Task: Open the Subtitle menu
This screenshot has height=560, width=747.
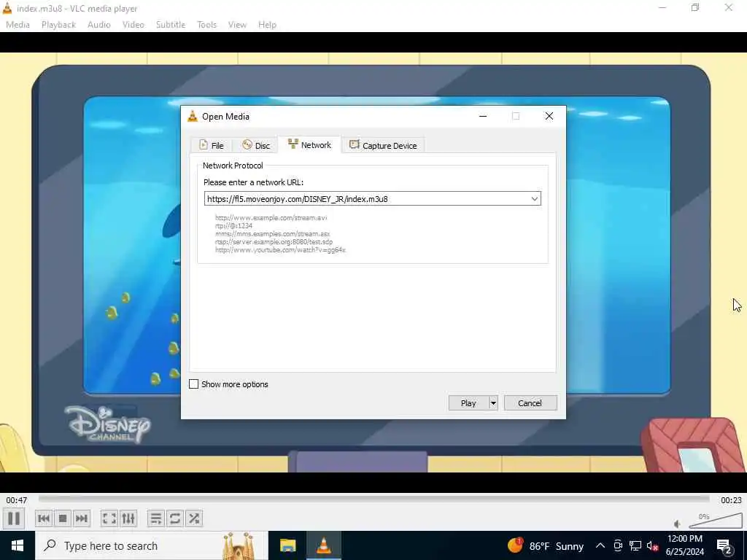Action: click(x=171, y=25)
